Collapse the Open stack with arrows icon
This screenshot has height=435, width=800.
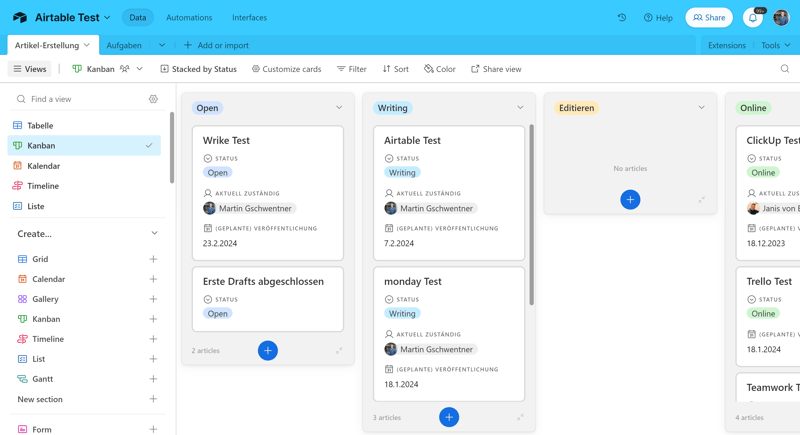point(339,351)
